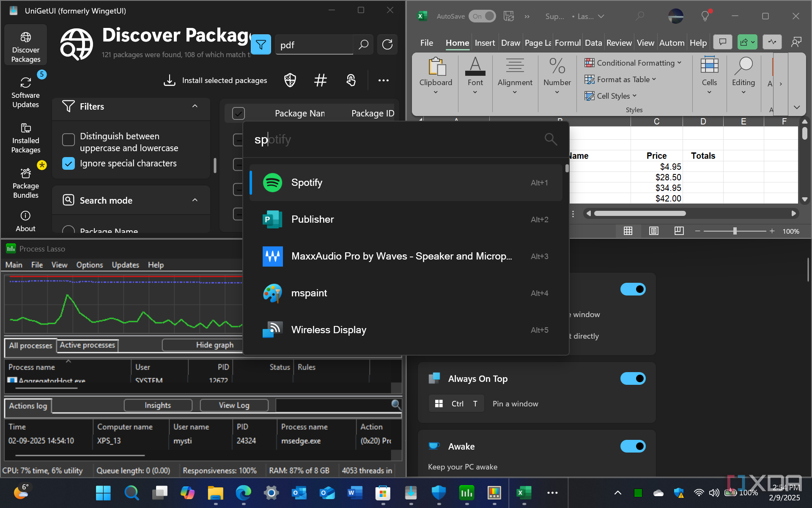
Task: Select Software Updates in the sidebar
Action: (25, 90)
